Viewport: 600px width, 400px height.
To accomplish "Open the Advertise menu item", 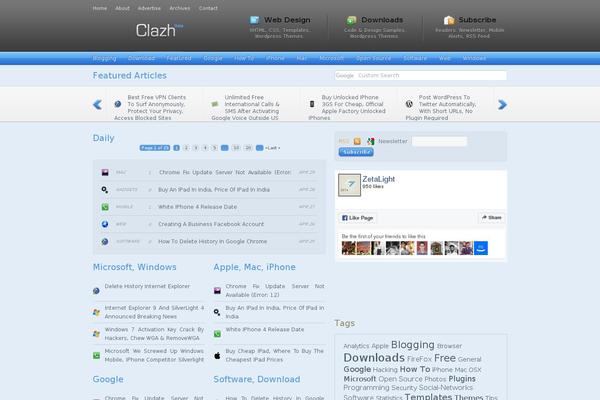I will [x=149, y=8].
